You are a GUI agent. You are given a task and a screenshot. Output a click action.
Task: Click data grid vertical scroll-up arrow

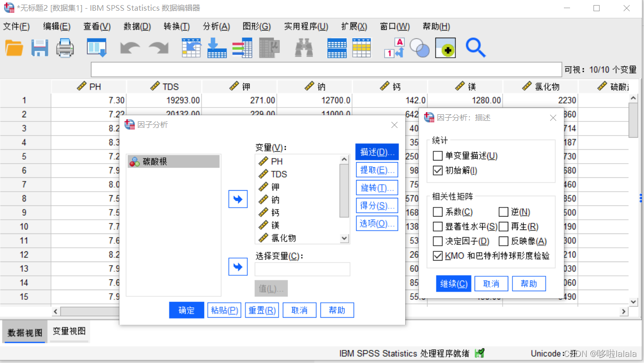point(633,98)
